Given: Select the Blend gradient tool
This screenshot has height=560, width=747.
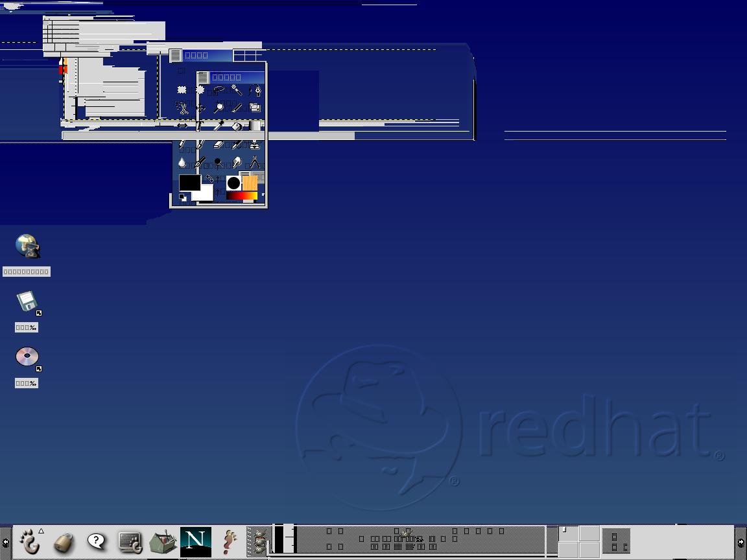Looking at the screenshot, I should click(255, 126).
